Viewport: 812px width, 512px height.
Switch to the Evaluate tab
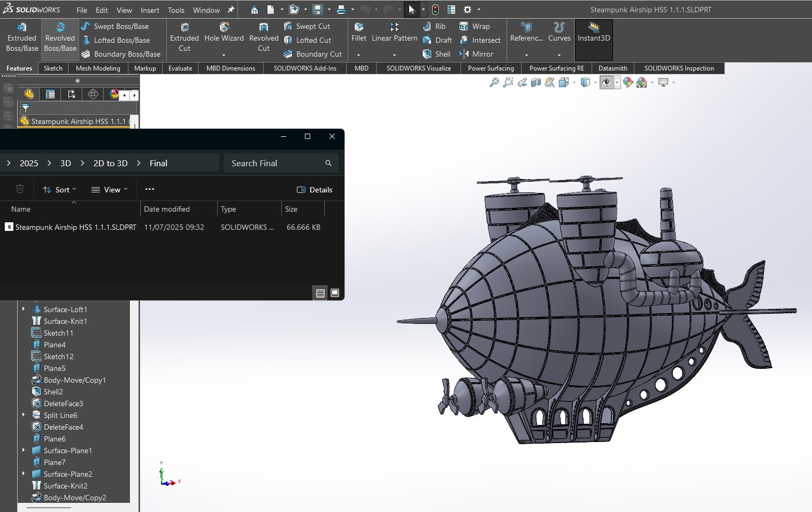pos(180,68)
